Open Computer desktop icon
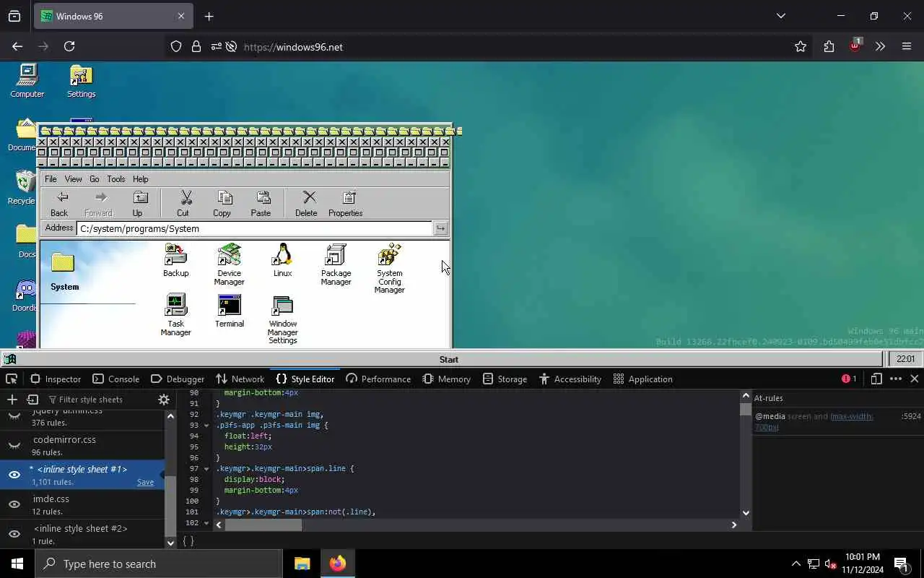The image size is (924, 578). 27,80
